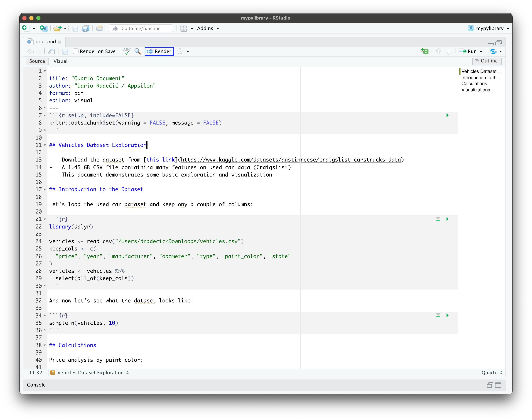Click the Save All documents icon
Viewport: 532px width, 420px height.
tap(86, 29)
